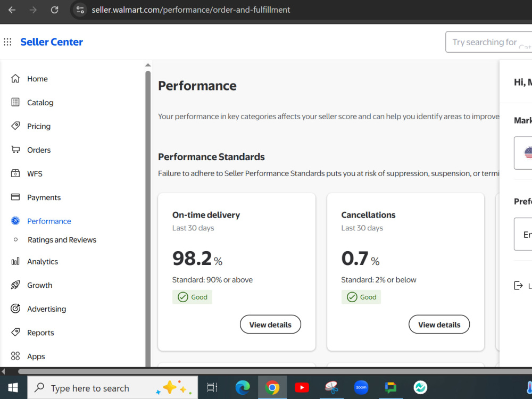532x399 pixels.
Task: Open Home in sidebar
Action: coord(37,79)
